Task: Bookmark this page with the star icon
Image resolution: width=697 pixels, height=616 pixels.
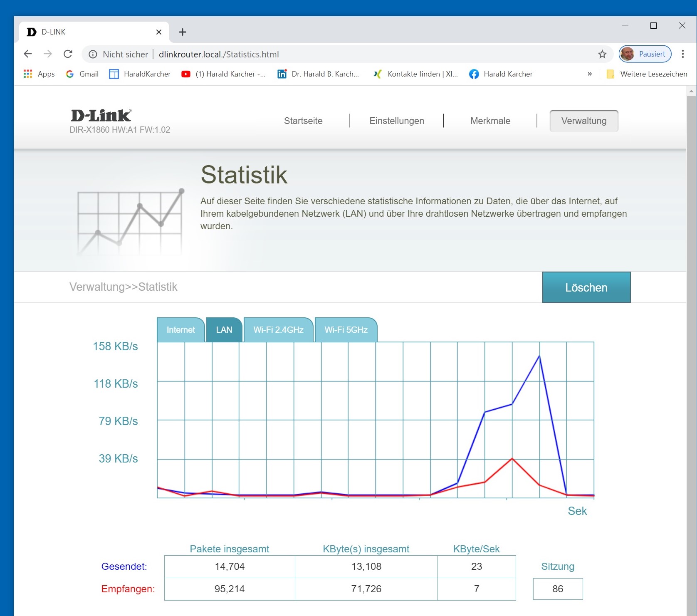Action: [x=602, y=54]
